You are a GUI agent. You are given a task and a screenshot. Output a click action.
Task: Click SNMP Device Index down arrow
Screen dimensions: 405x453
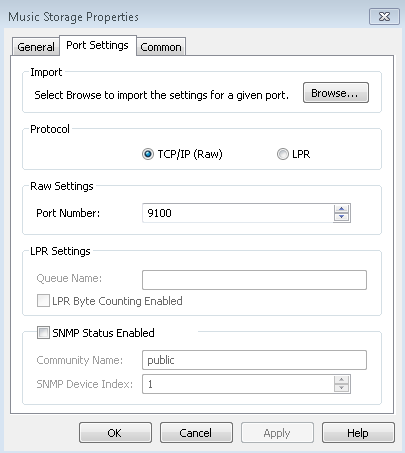click(x=341, y=388)
